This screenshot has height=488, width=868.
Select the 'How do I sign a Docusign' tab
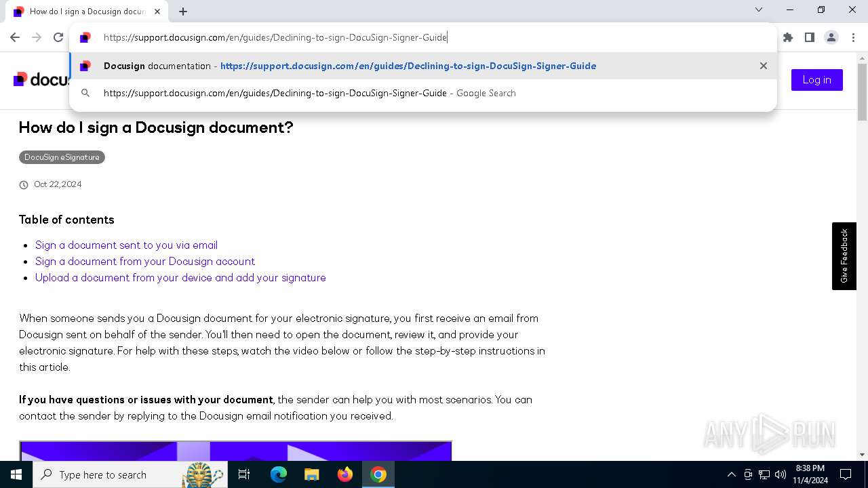[87, 11]
